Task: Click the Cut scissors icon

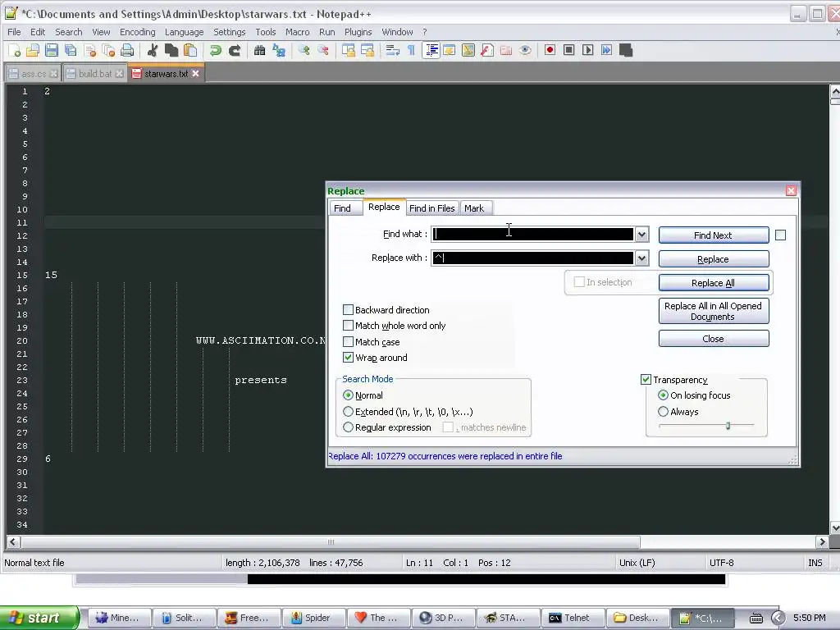Action: click(153, 50)
